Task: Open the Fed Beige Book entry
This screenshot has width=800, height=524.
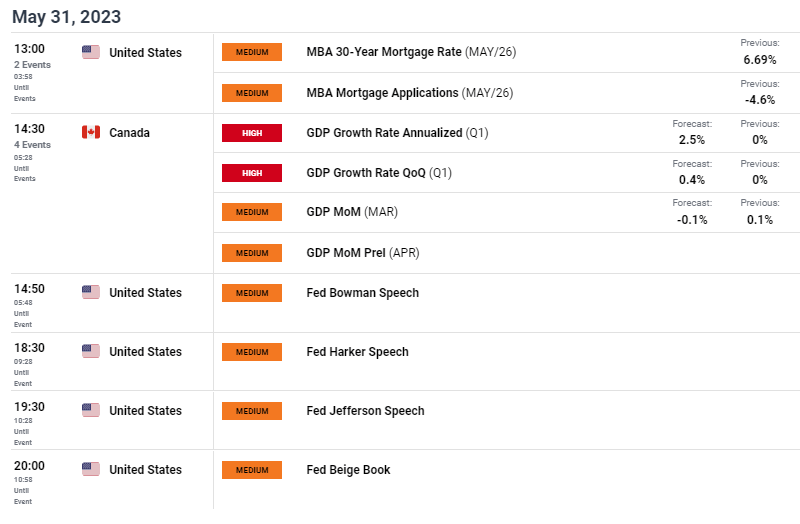Action: click(348, 469)
